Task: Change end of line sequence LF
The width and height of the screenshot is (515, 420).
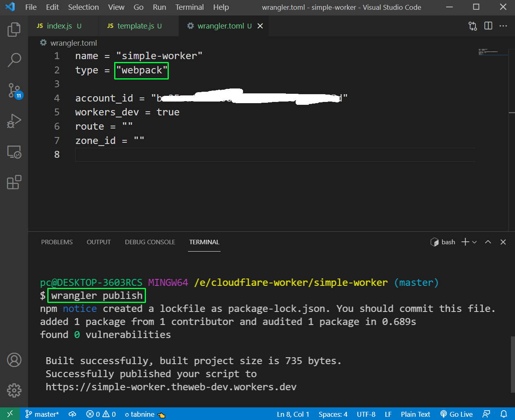Action: pos(388,414)
